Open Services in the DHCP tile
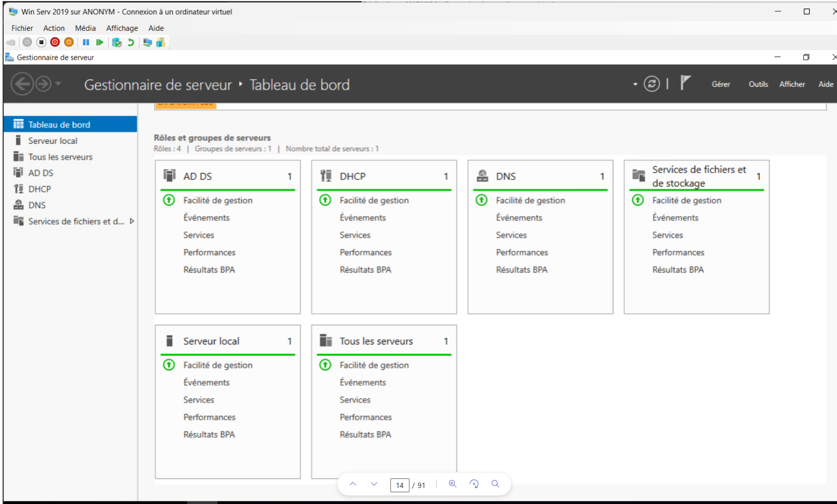The width and height of the screenshot is (837, 504). pyautogui.click(x=355, y=235)
